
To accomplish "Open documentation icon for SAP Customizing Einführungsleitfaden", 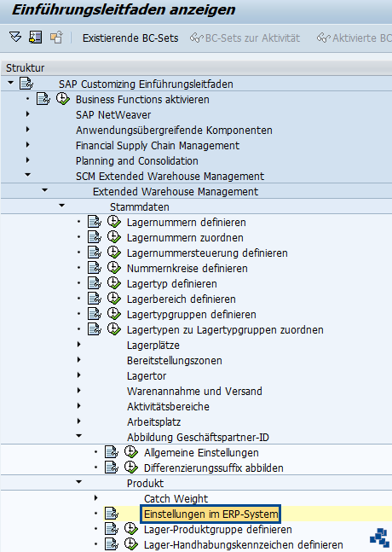I will (26, 84).
